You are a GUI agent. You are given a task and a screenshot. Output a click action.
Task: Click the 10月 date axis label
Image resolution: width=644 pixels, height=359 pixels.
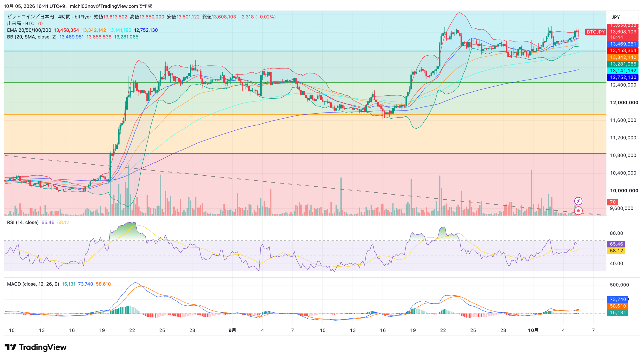tap(533, 330)
